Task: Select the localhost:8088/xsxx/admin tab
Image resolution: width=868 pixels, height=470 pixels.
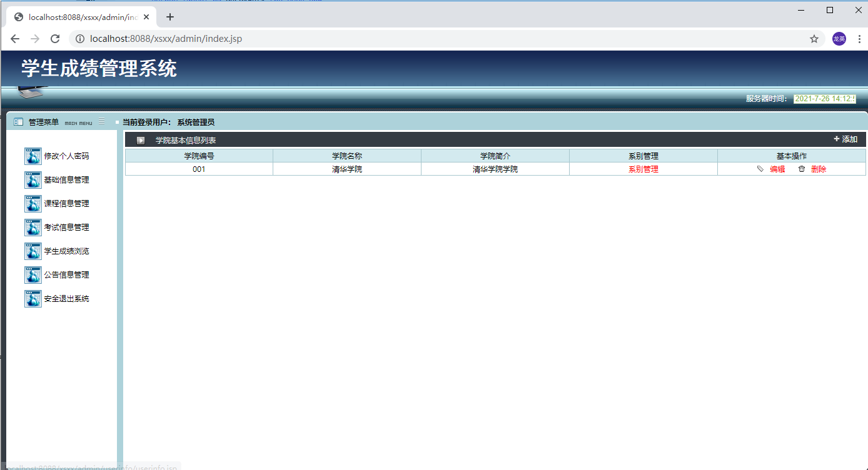Action: [x=81, y=17]
